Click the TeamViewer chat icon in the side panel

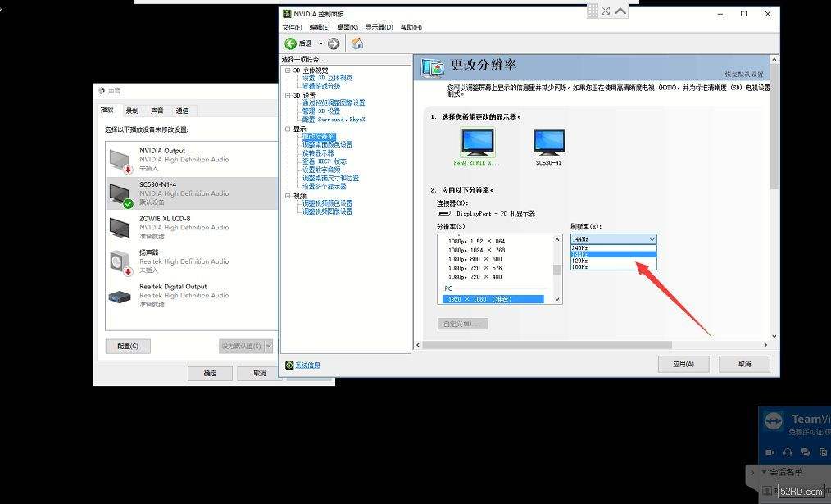point(805,452)
